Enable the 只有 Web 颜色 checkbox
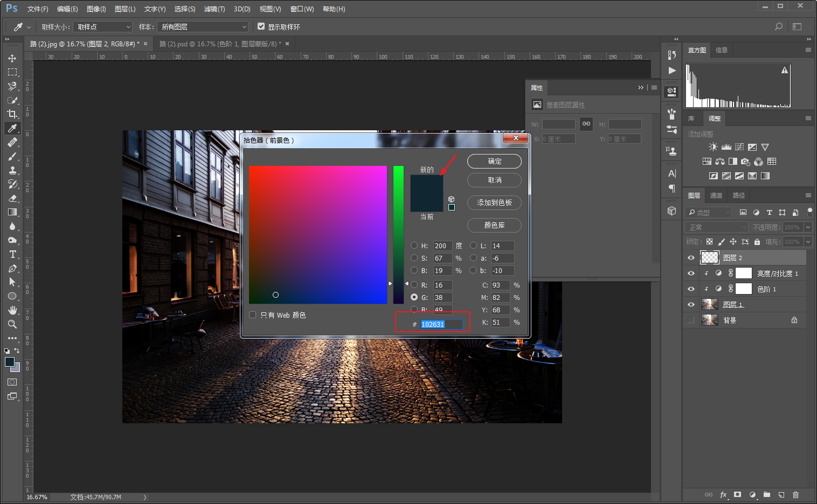817x504 pixels. click(253, 315)
